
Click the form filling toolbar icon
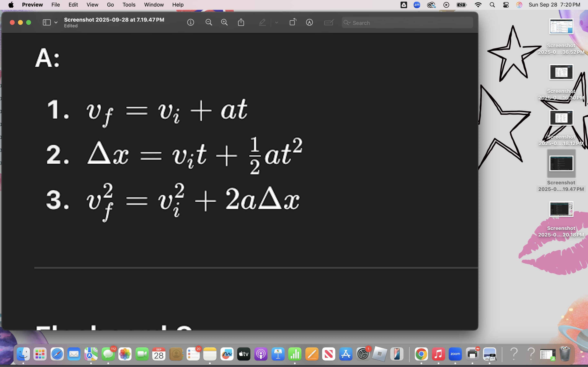tap(329, 23)
